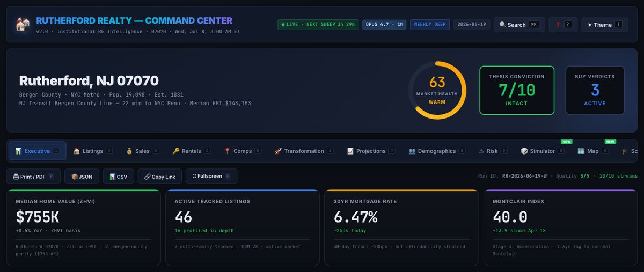Click the map icon on Map tab
Viewport: 644px width, 272px height.
click(x=581, y=151)
